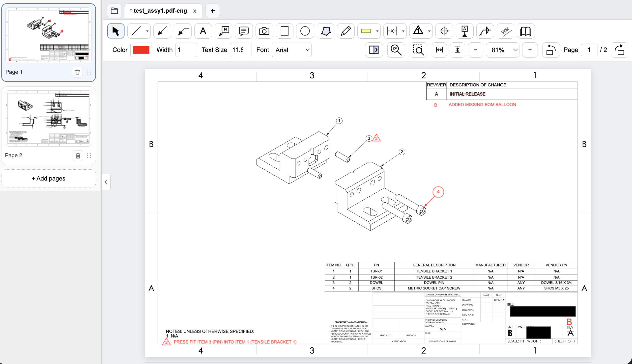Expand the highlighter options arrow
This screenshot has width=632, height=364.
click(377, 31)
